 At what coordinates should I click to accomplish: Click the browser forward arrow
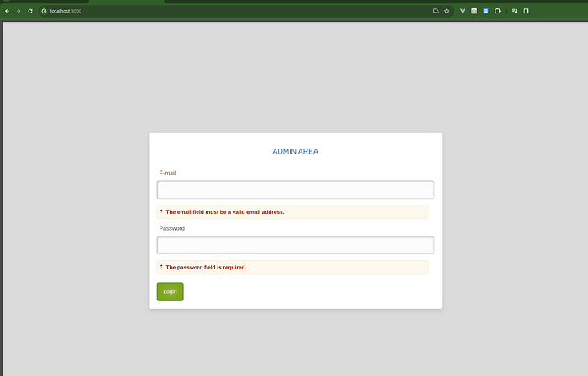tap(18, 11)
